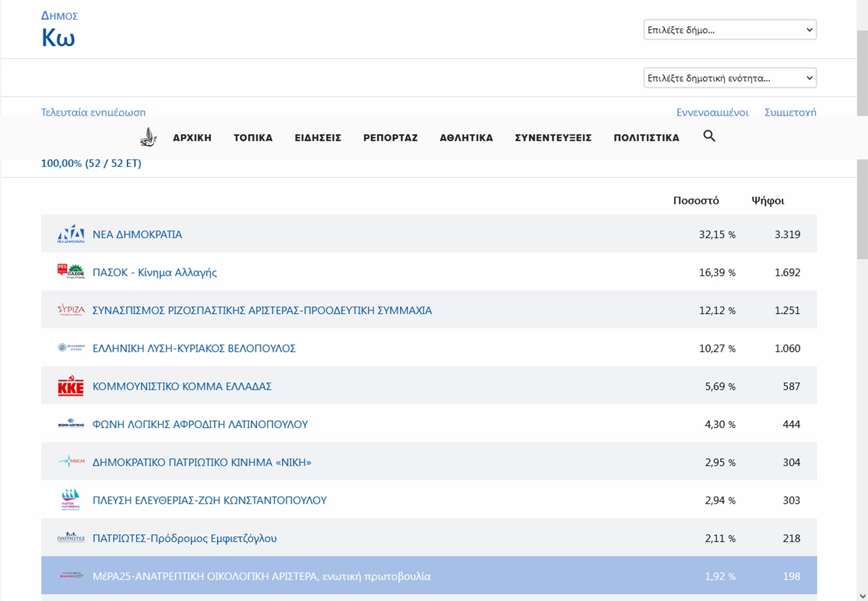Click the highlighted ΜέΡΑ25 result row

point(429,576)
